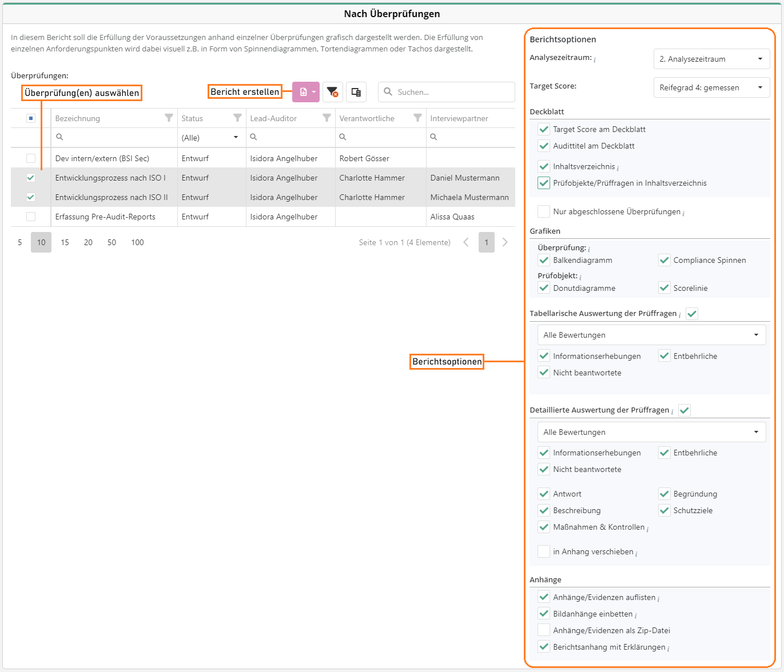Open the Lead-Auditor column filter funnel
784x672 pixels.
point(327,118)
